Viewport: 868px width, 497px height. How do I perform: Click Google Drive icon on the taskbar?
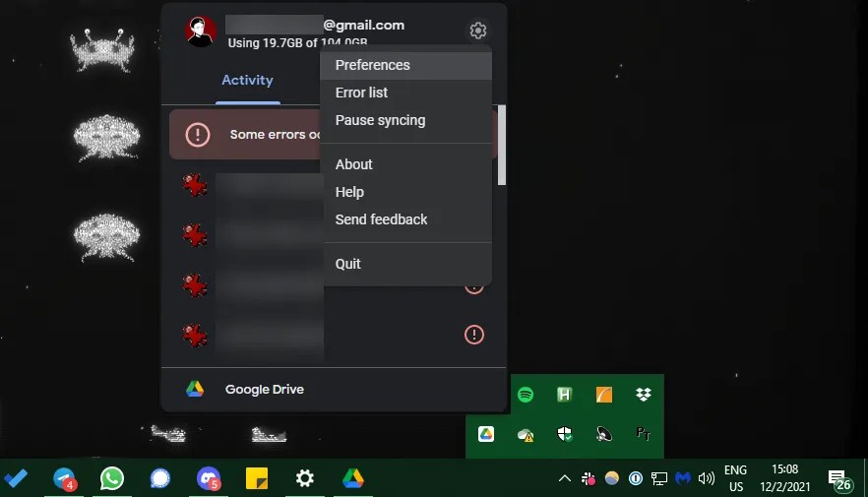pos(352,478)
